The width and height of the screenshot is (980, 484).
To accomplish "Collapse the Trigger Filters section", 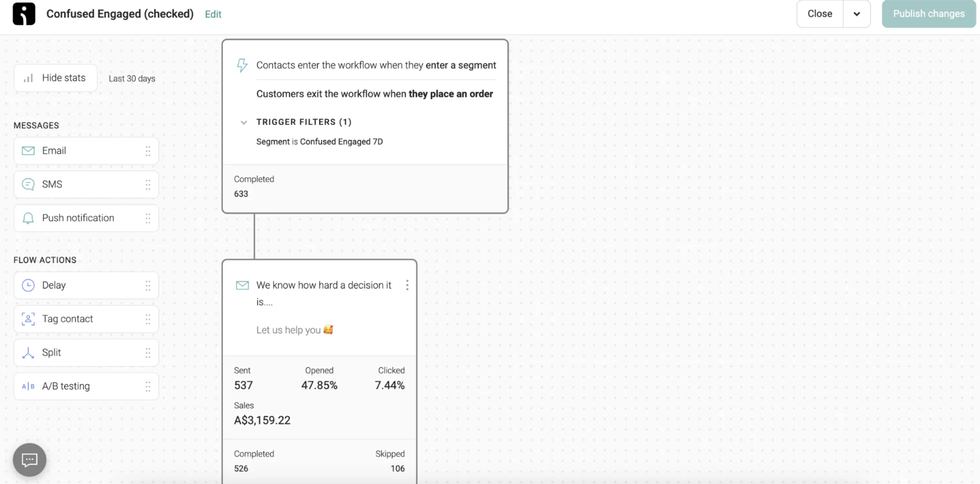I will point(243,122).
